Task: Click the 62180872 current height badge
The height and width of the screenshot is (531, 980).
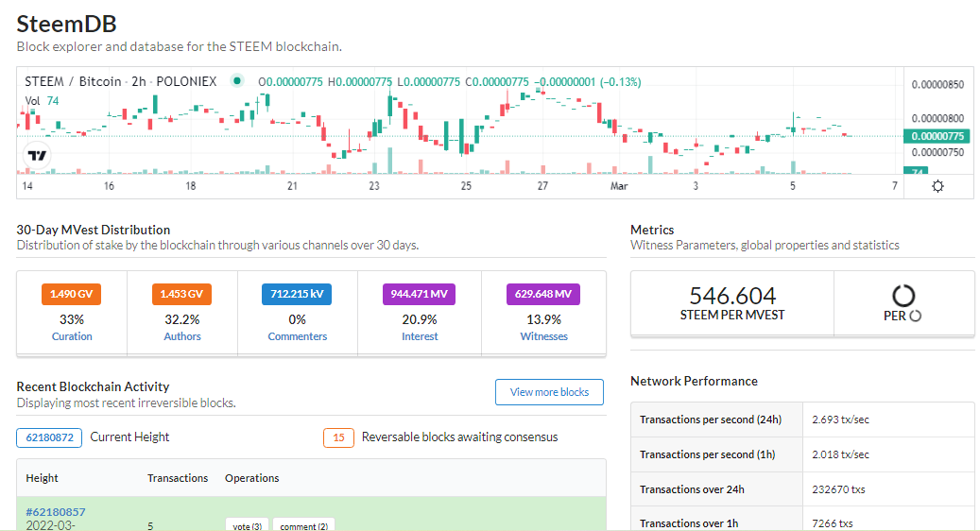Action: (x=49, y=437)
